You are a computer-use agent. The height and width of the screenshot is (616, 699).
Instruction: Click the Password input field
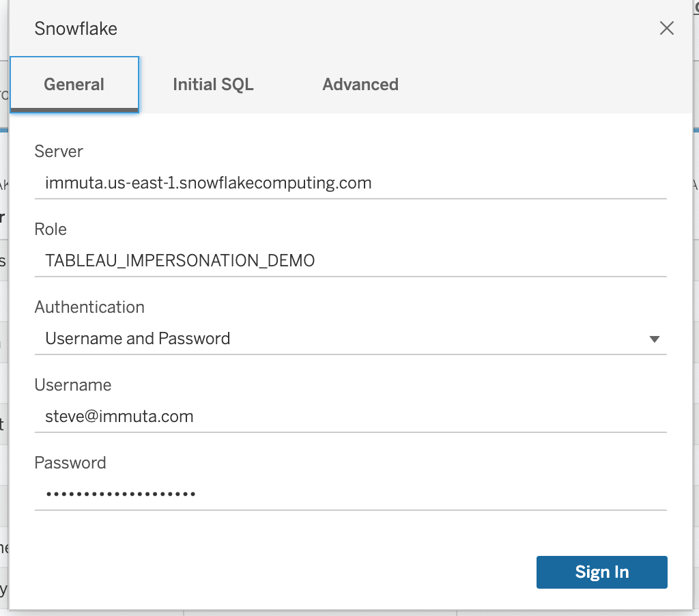(x=350, y=494)
